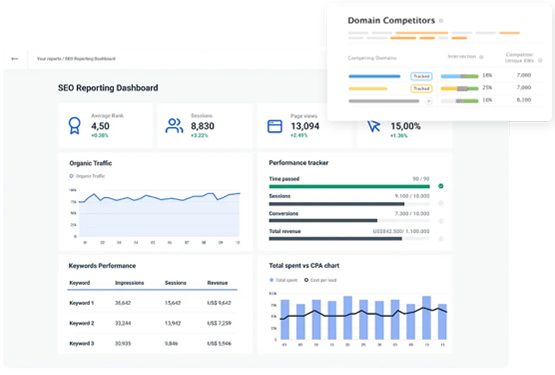Go back using the left arrow icon
Screen dimensions: 555x375
(15, 59)
